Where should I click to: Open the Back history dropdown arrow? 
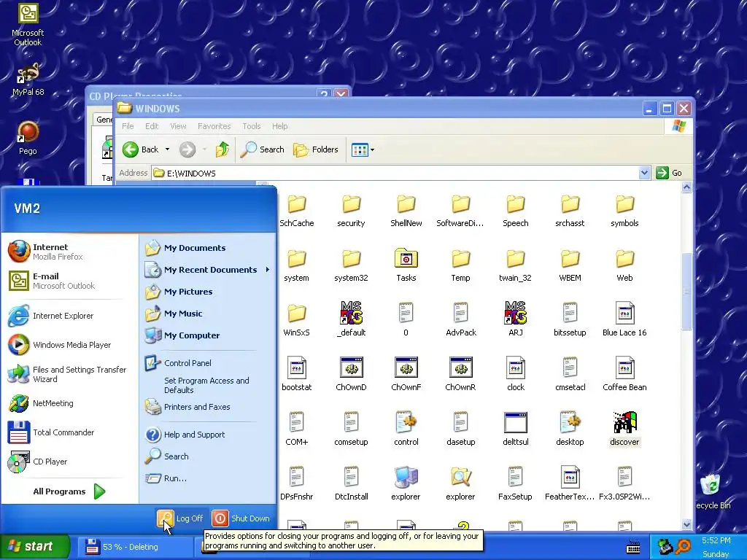coord(167,149)
